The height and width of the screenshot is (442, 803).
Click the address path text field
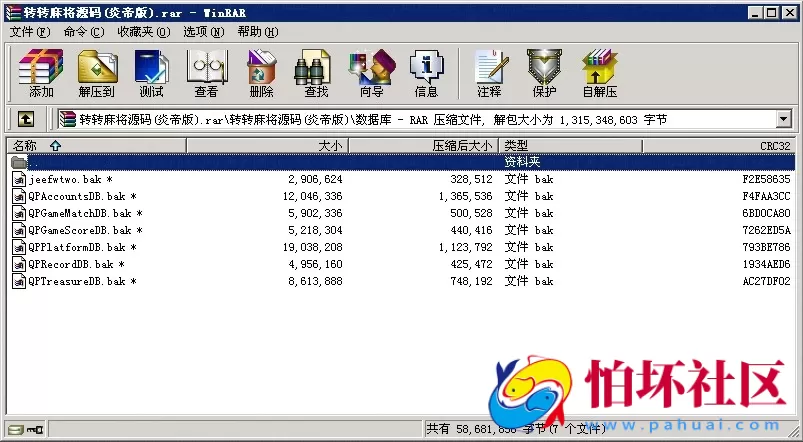[x=417, y=119]
